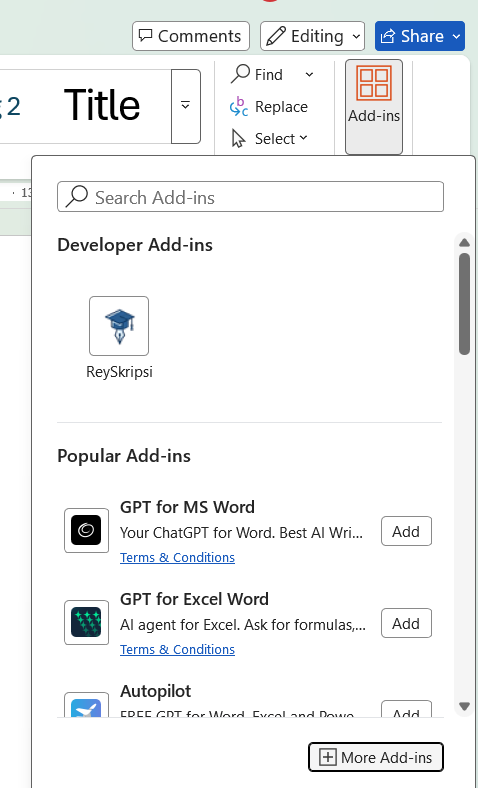Add GPT for Excel Word
478x788 pixels.
click(406, 623)
